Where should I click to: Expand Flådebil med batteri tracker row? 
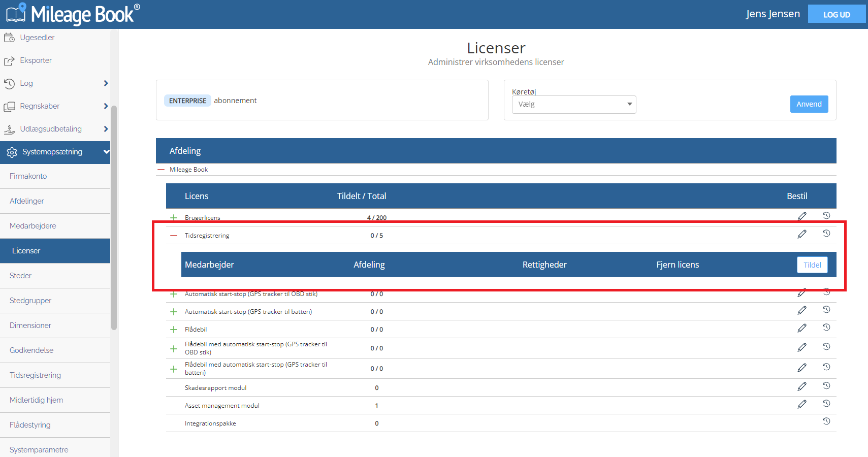click(174, 369)
